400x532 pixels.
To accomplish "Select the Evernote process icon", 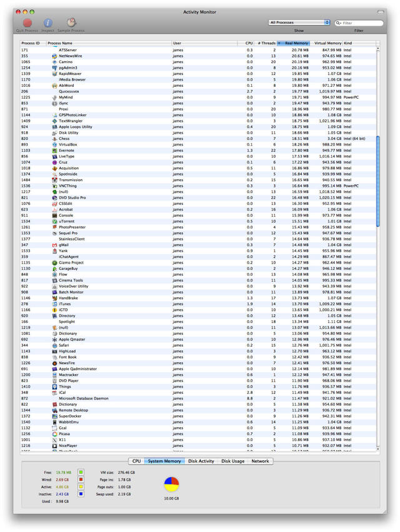I will click(x=55, y=150).
